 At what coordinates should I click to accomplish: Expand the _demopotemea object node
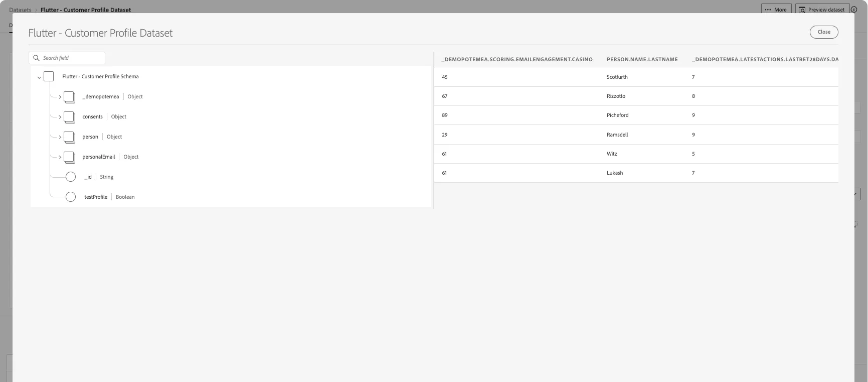pos(60,97)
